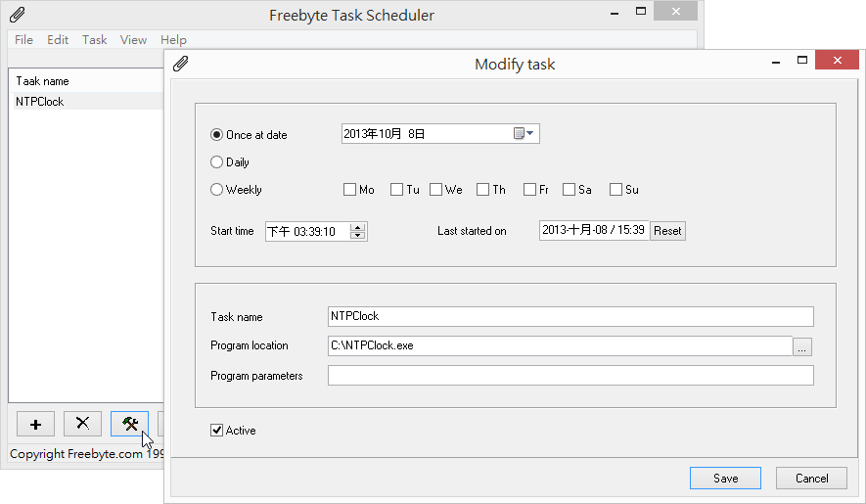Select the Weekly schedule option
Screen dimensions: 866x504
[217, 190]
